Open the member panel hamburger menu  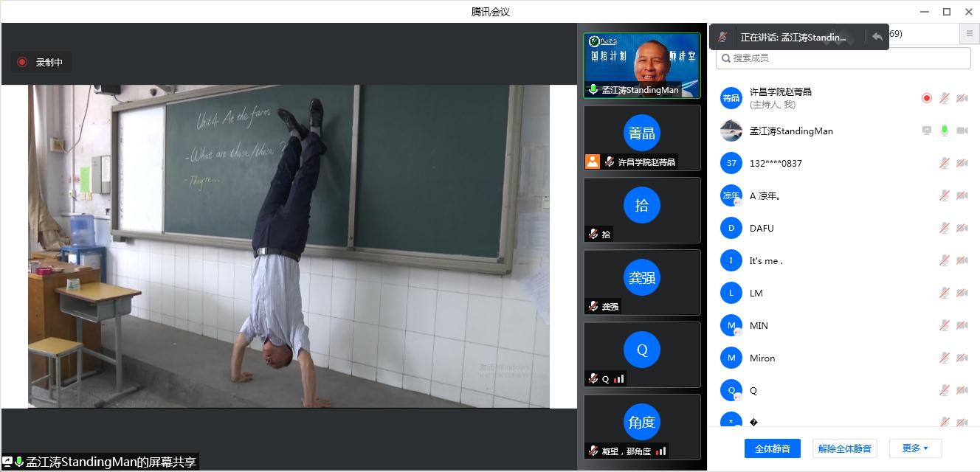tap(969, 34)
